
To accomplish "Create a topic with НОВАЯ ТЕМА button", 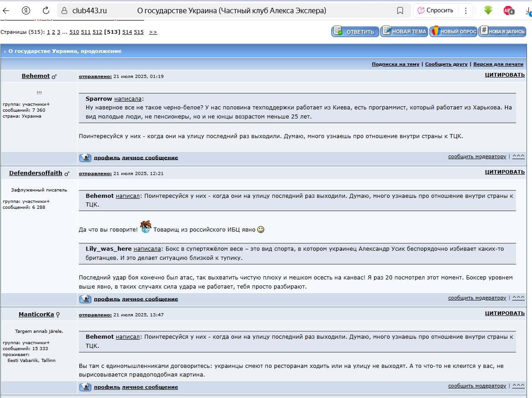I will (404, 31).
